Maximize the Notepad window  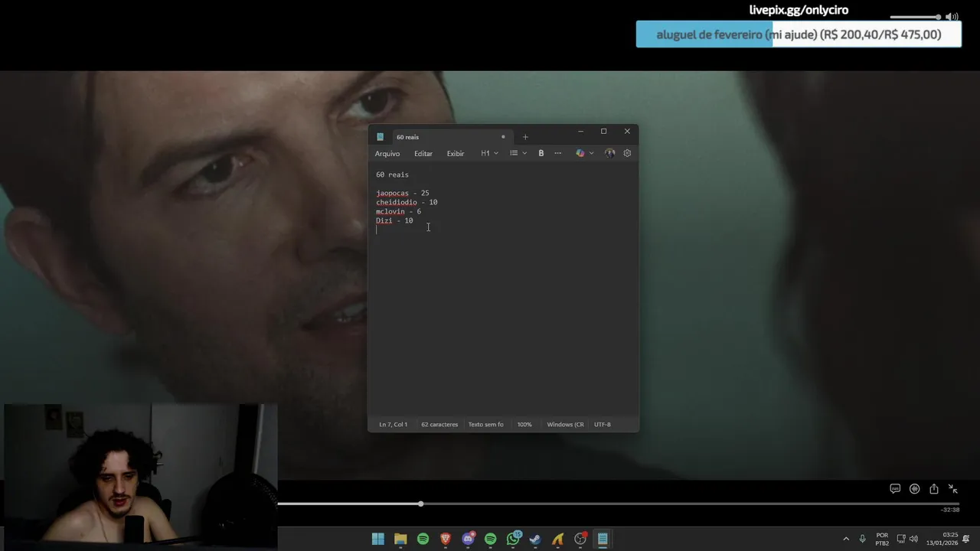click(603, 132)
